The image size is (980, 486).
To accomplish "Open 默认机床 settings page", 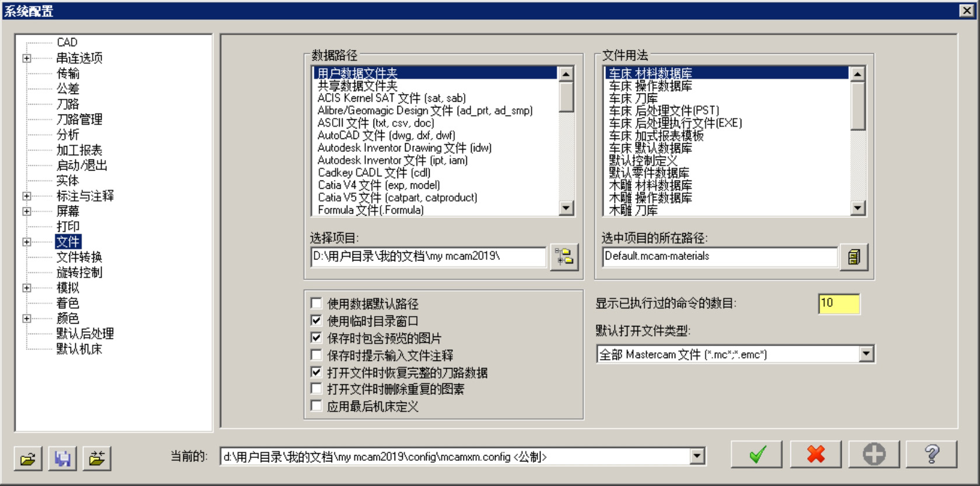I will click(79, 349).
